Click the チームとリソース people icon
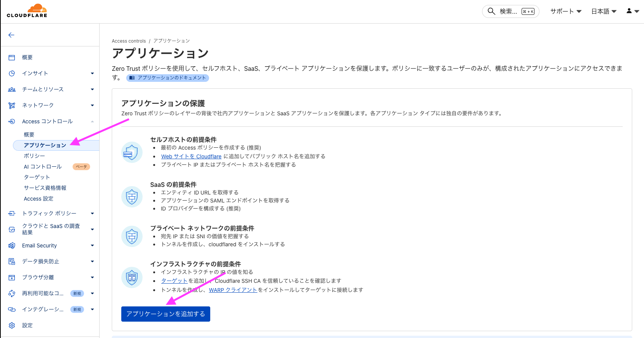Screen dimensions: 644x338 (12, 89)
